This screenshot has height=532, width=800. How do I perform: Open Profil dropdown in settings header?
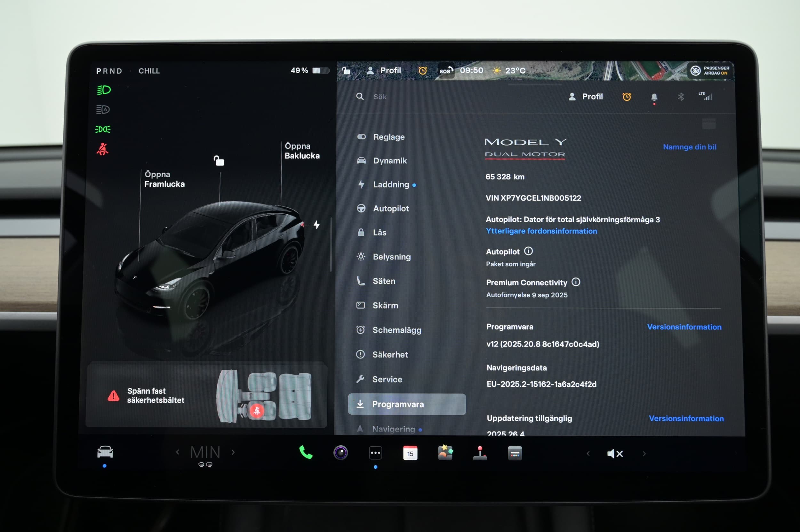coord(586,97)
